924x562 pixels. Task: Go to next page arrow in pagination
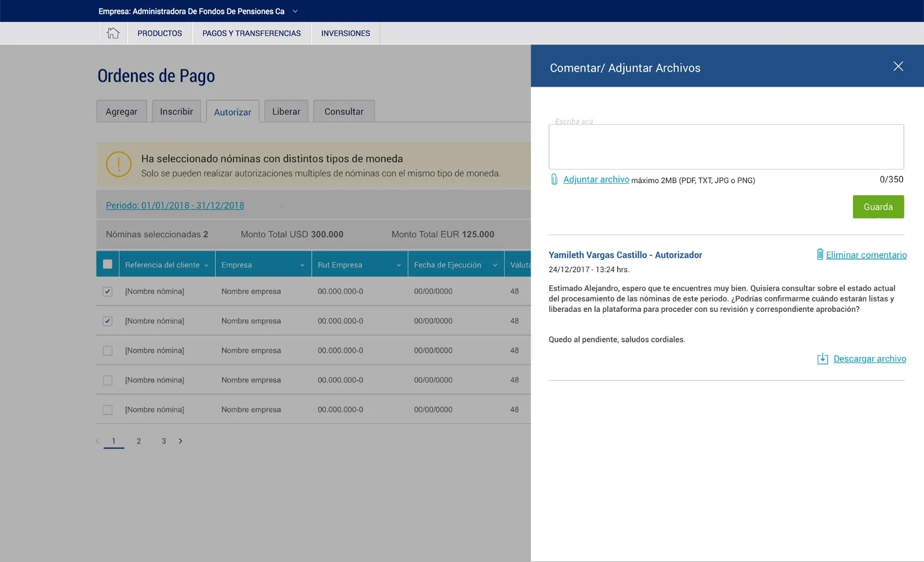pos(181,441)
